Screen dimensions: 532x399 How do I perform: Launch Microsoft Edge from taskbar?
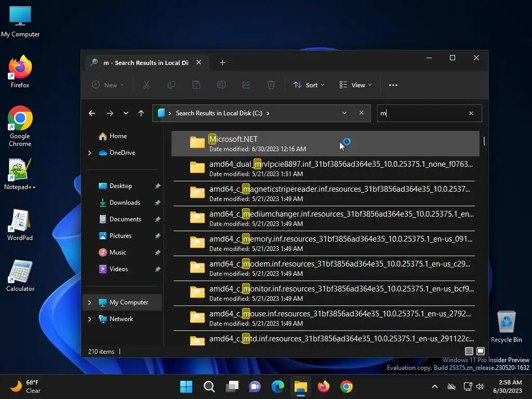(x=278, y=387)
